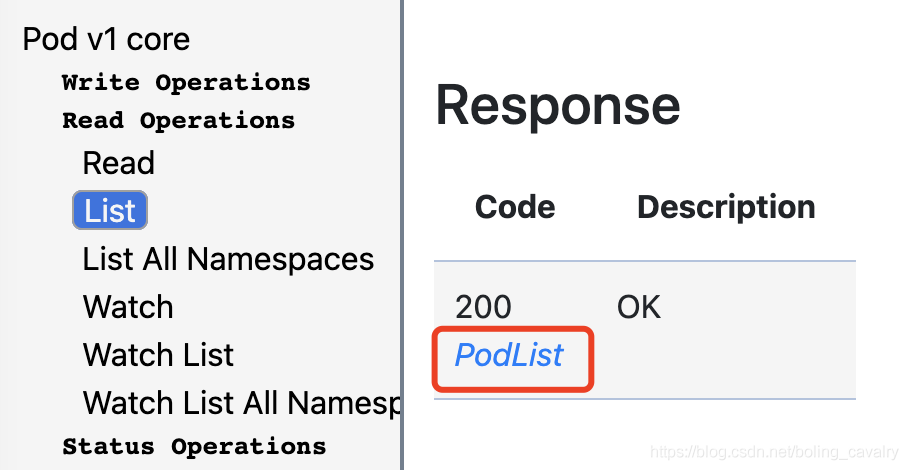Go to List All Namespaces
908x470 pixels.
point(228,259)
